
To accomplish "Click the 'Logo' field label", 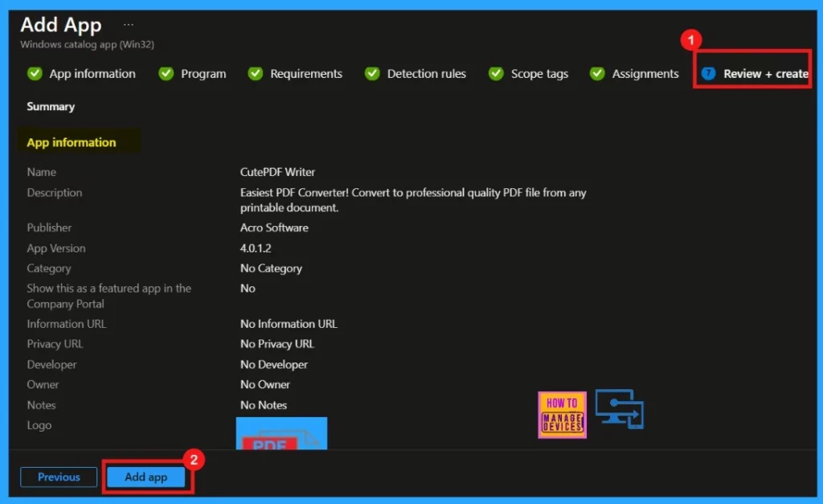I will 39,425.
